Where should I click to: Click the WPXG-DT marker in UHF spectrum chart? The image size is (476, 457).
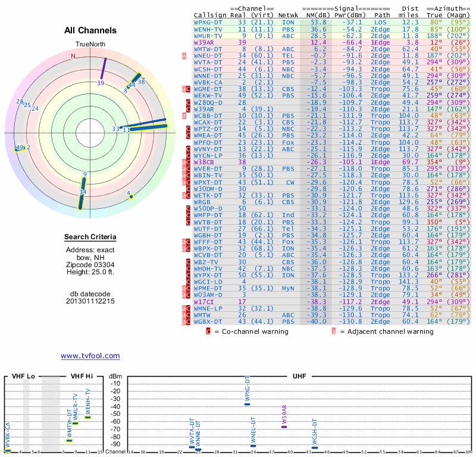247,404
